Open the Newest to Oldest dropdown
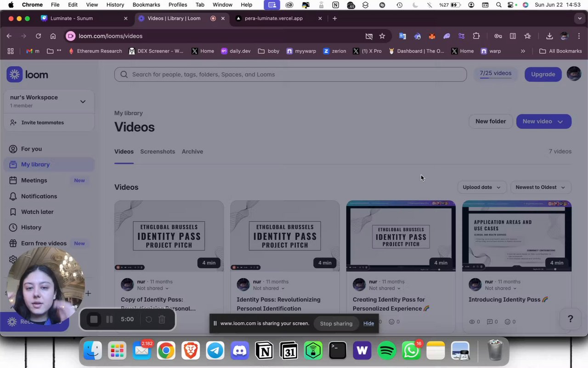588x368 pixels. point(541,187)
